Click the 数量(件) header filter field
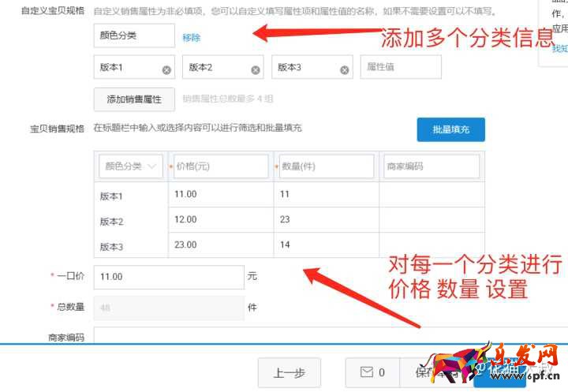The height and width of the screenshot is (392, 568). click(326, 166)
